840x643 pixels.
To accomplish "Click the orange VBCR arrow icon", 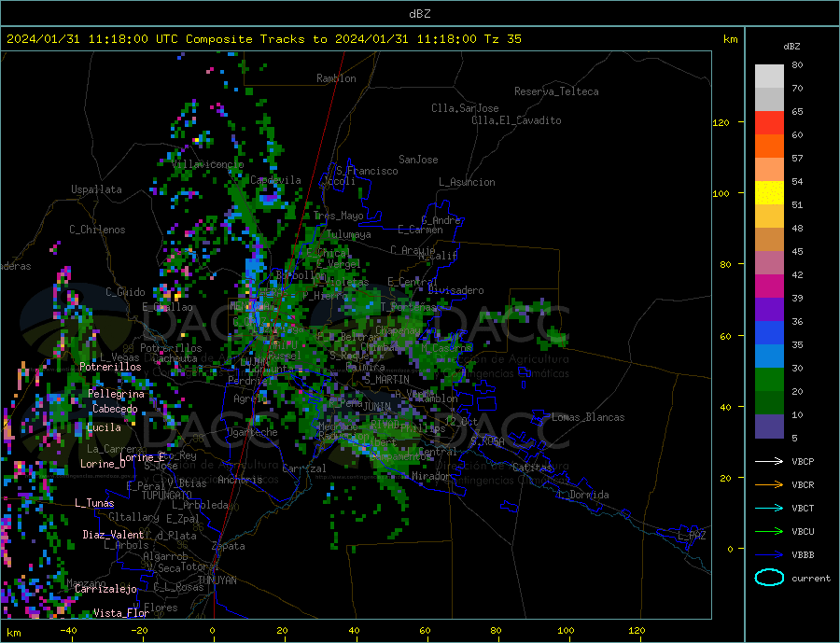I will tap(769, 485).
